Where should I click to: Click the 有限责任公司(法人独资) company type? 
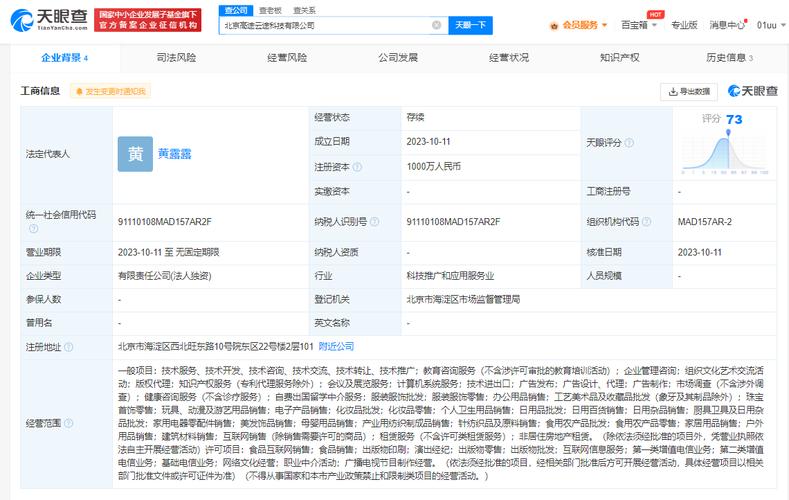tap(165, 276)
